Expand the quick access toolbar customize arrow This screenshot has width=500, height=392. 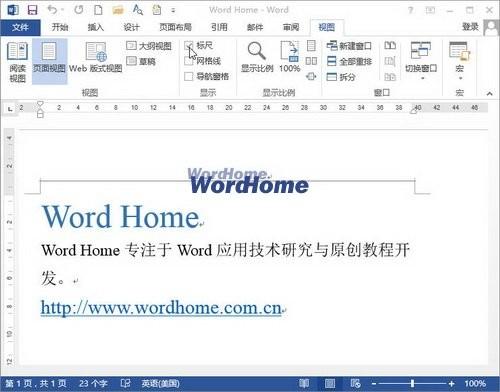173,10
